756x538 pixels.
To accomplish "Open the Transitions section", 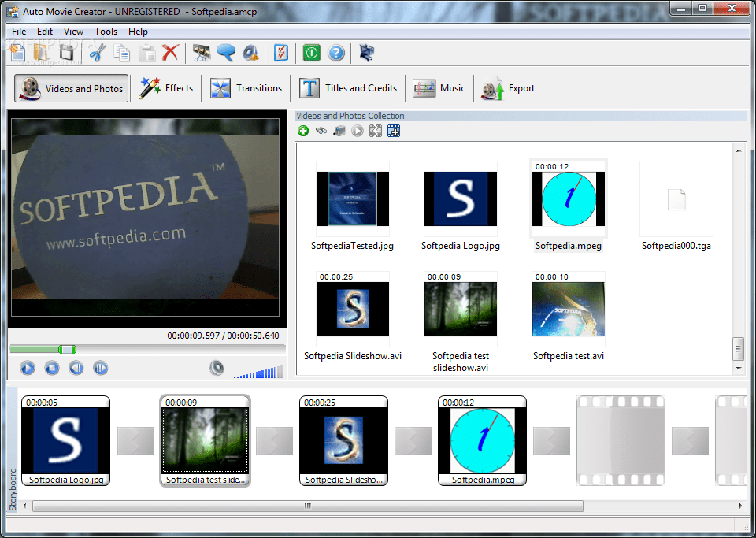I will pyautogui.click(x=246, y=88).
